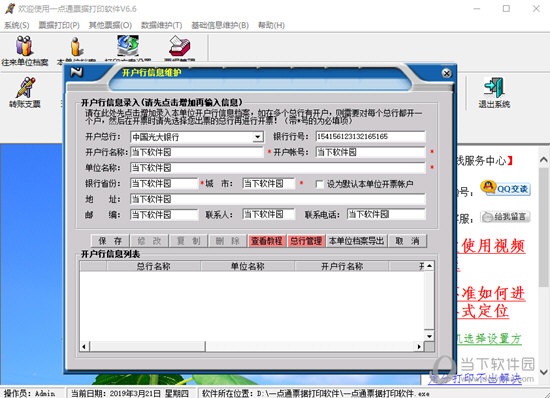Click the 开户行名称 column header in list
Image resolution: width=550 pixels, height=398 pixels.
[x=342, y=267]
